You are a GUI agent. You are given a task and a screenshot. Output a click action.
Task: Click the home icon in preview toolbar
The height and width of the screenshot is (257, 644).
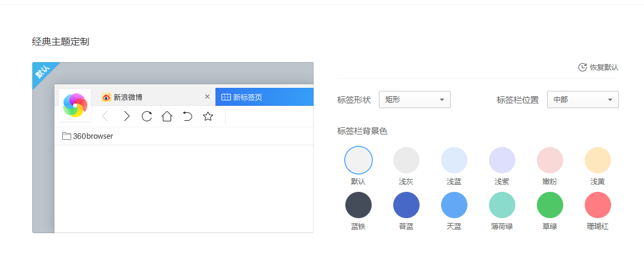[x=167, y=117]
